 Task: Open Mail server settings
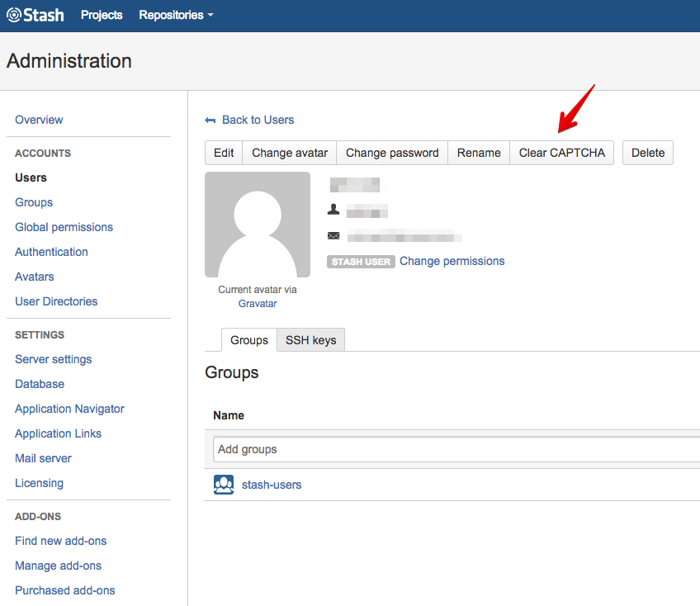point(43,459)
